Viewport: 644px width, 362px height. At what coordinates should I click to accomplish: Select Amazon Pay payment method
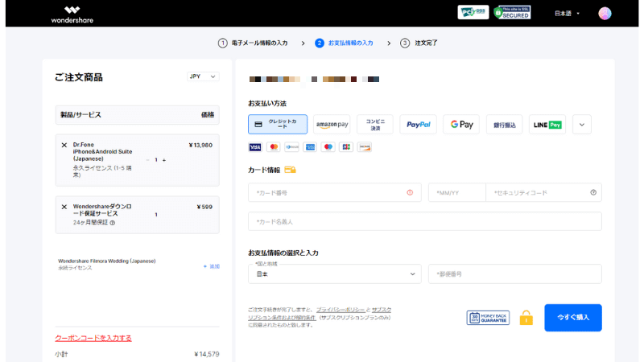coord(332,125)
